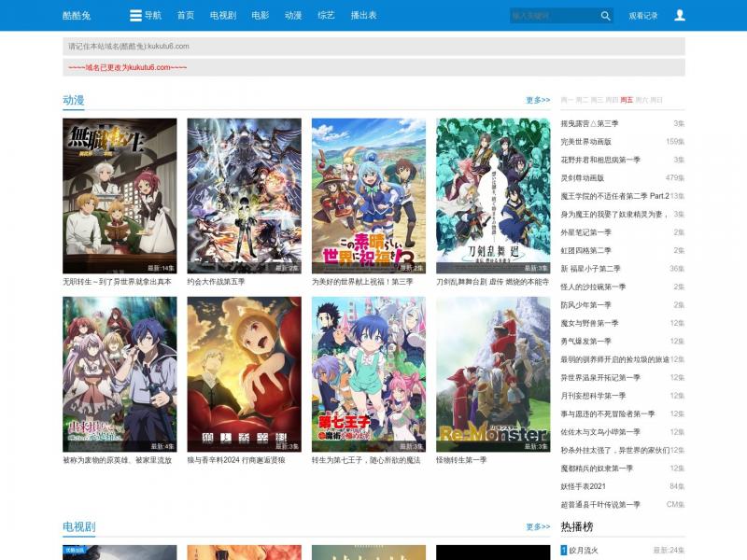Open 转生为第七王子 poster
The width and height of the screenshot is (747, 560).
[368, 374]
